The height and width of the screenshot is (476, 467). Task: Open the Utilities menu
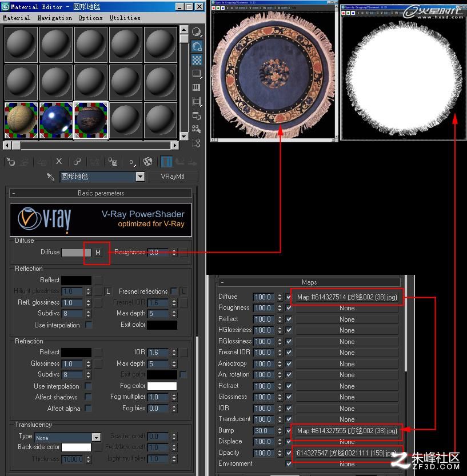(125, 18)
